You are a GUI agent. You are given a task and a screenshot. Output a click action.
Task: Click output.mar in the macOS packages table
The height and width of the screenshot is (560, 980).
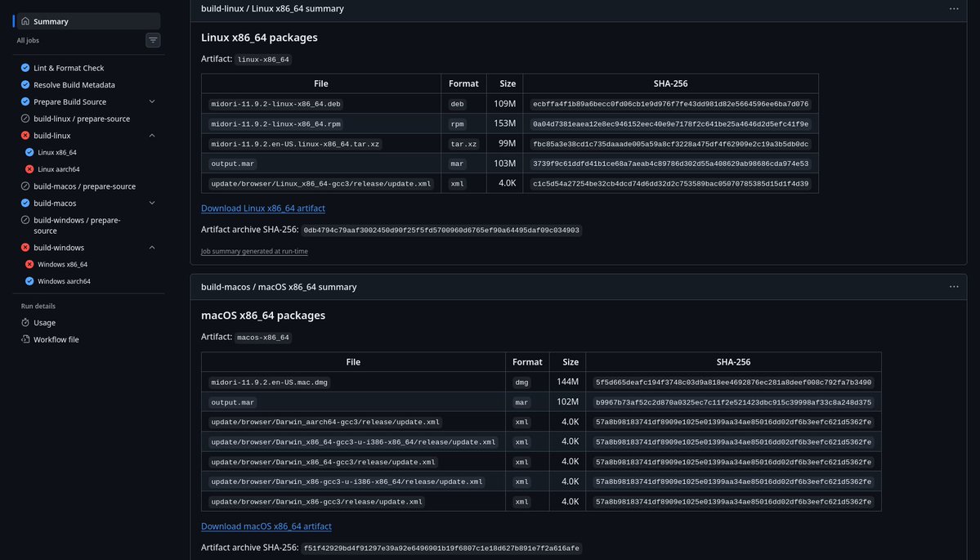232,402
